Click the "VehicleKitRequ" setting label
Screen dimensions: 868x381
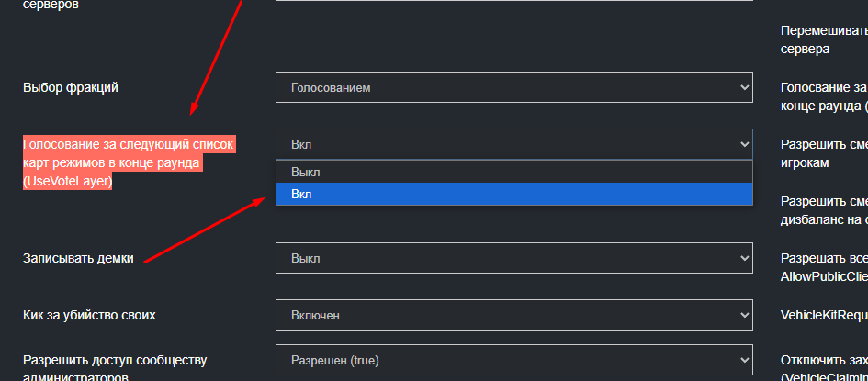(823, 315)
